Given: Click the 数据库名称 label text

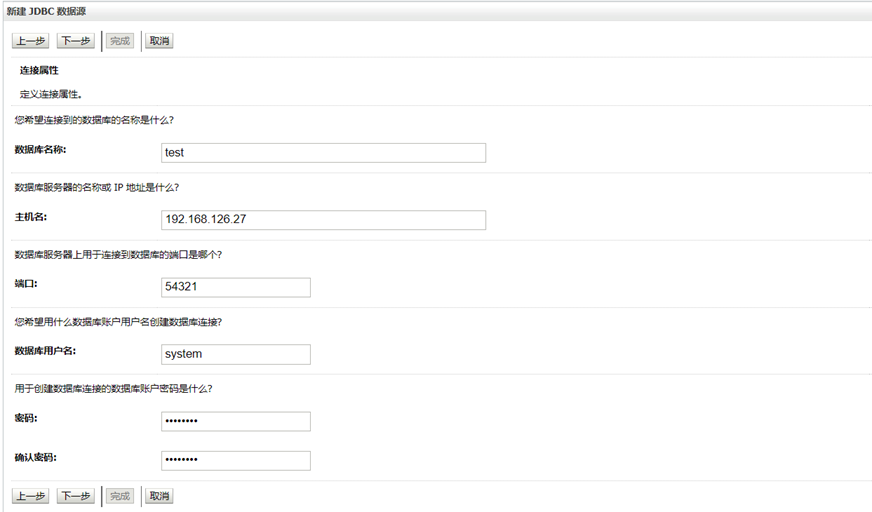Looking at the screenshot, I should pyautogui.click(x=40, y=149).
